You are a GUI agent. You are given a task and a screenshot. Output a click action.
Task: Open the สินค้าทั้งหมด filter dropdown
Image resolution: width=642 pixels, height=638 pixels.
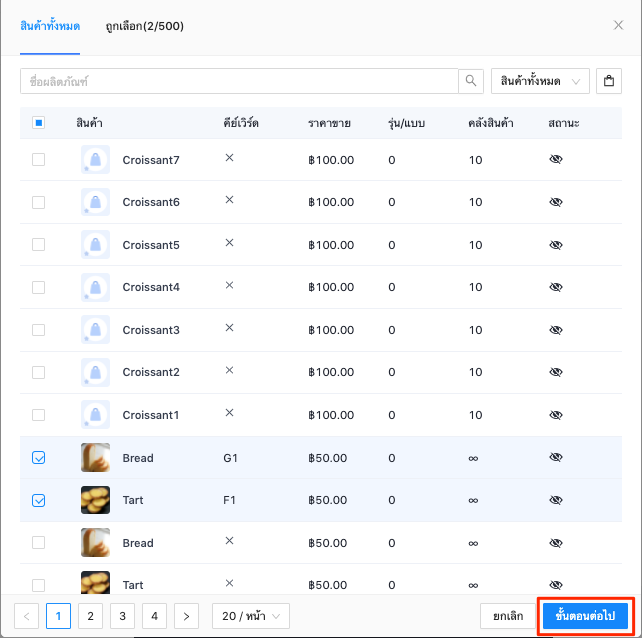pos(540,81)
